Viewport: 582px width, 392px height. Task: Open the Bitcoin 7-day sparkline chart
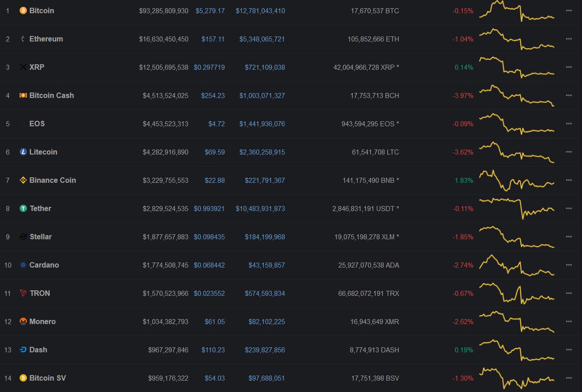coord(517,10)
